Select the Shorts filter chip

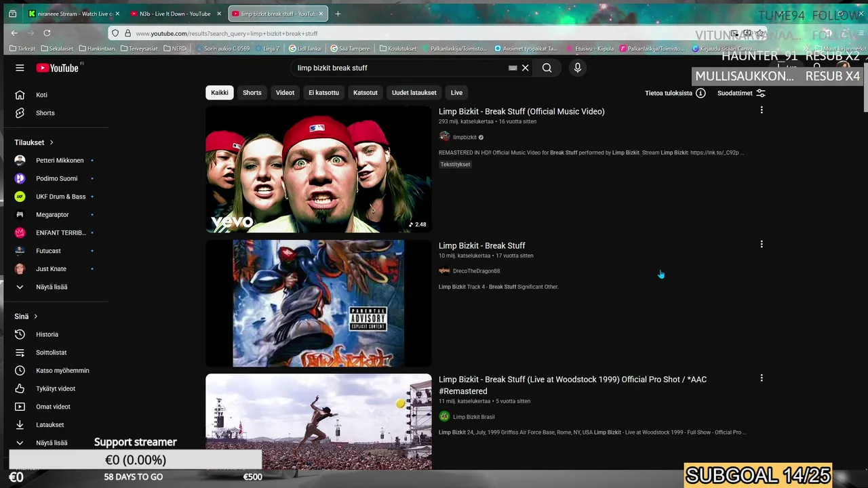[x=252, y=93]
